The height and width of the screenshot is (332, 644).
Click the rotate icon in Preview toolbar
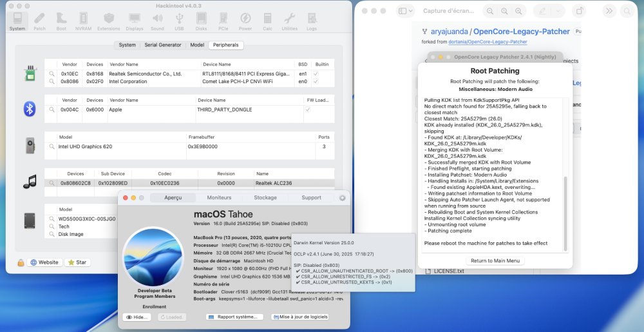pos(579,11)
